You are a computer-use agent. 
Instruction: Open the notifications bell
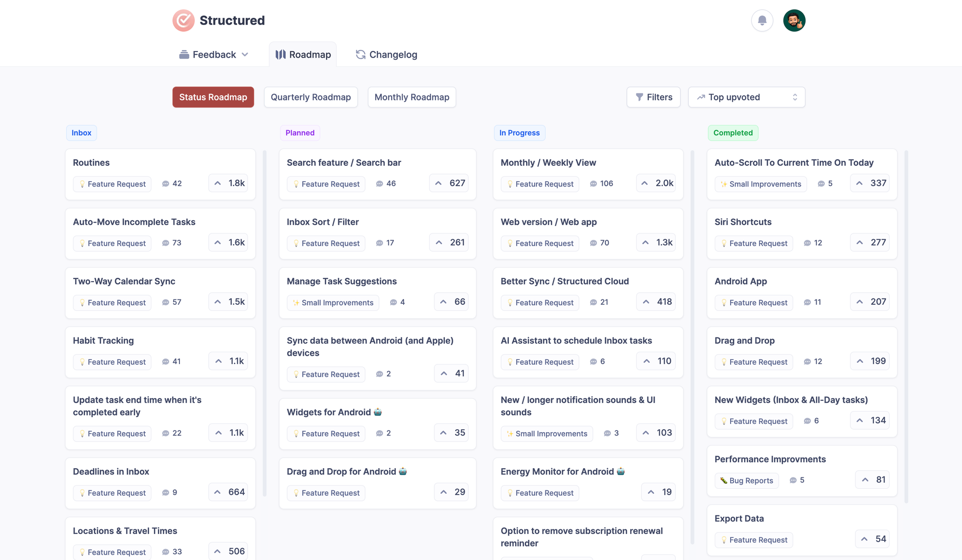[x=762, y=21]
